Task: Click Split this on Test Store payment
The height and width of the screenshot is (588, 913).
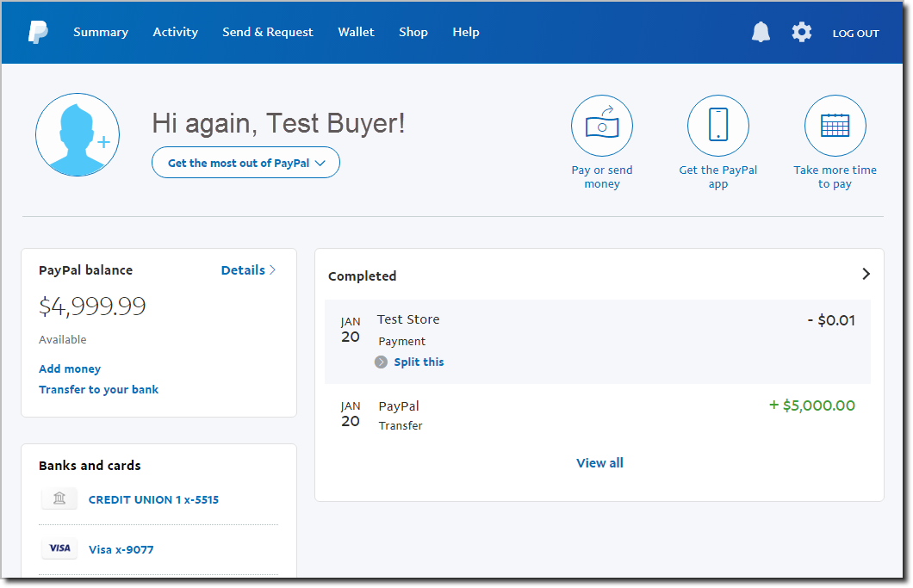Action: tap(419, 362)
